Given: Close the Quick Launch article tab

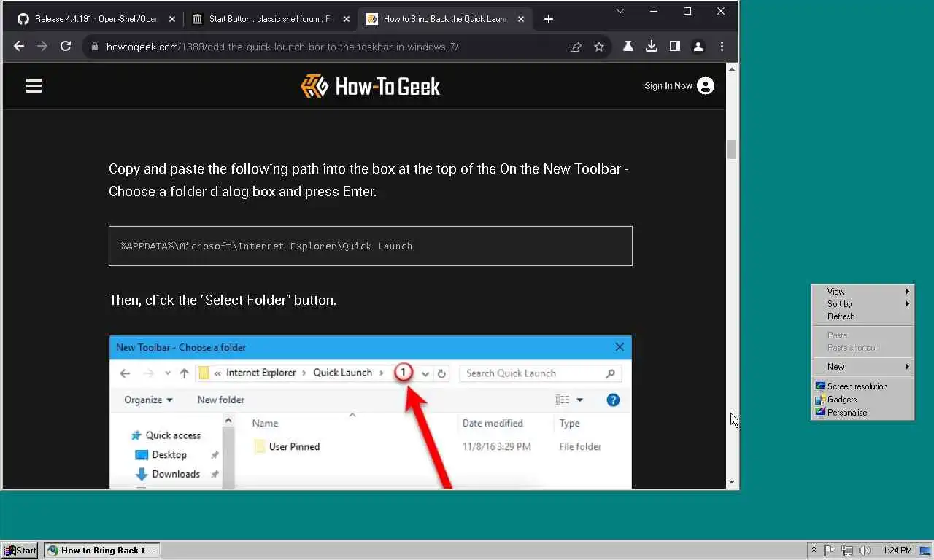Looking at the screenshot, I should (521, 19).
